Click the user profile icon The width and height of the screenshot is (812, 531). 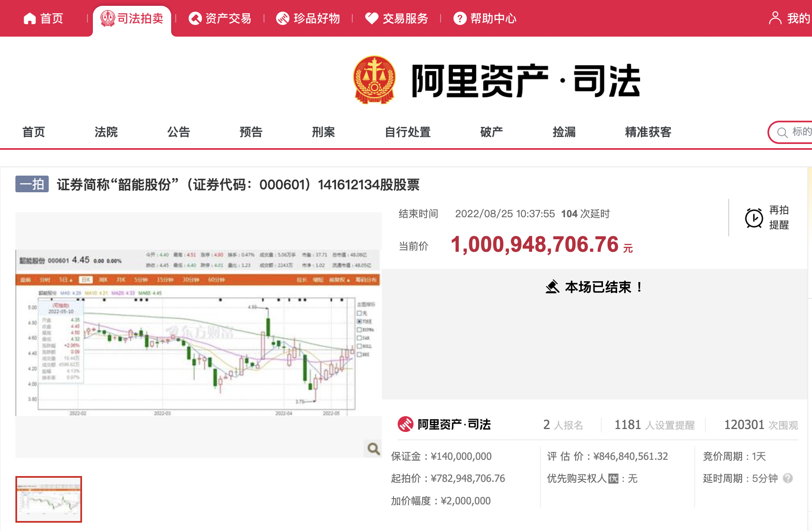[775, 18]
